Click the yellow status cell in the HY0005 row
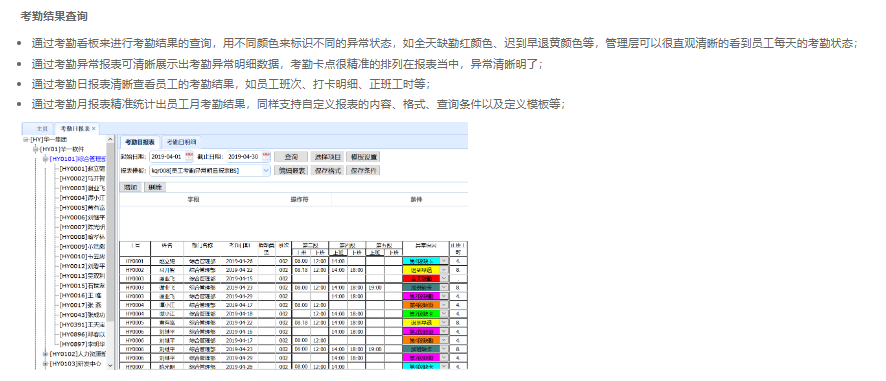 tap(422, 323)
